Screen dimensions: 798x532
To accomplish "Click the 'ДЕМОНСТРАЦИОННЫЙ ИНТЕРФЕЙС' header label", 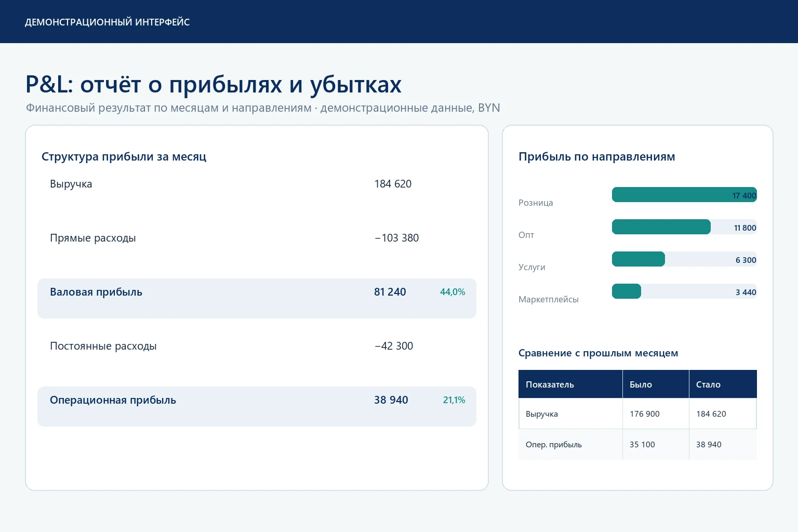I will click(107, 22).
